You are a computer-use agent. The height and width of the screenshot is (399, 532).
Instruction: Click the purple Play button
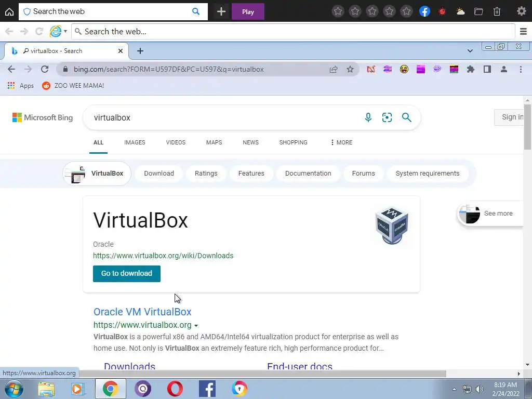click(x=248, y=11)
